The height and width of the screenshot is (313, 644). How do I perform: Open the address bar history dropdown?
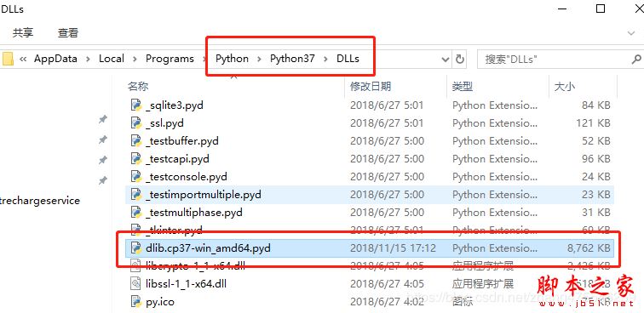446,60
